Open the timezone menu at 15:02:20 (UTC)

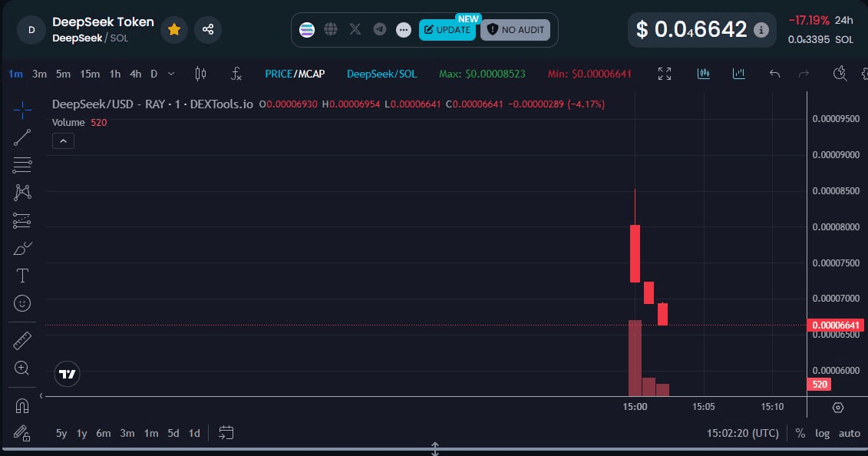click(742, 433)
